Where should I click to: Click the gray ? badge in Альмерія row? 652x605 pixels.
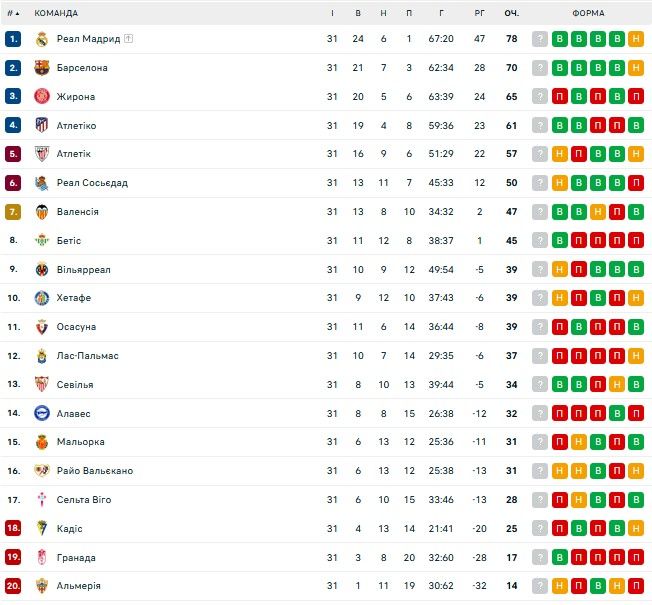pos(540,586)
